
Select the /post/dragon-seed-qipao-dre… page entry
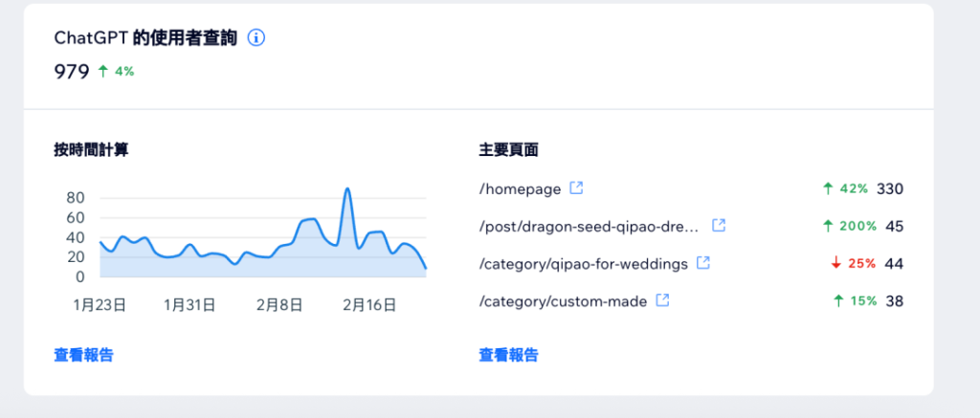click(x=590, y=227)
